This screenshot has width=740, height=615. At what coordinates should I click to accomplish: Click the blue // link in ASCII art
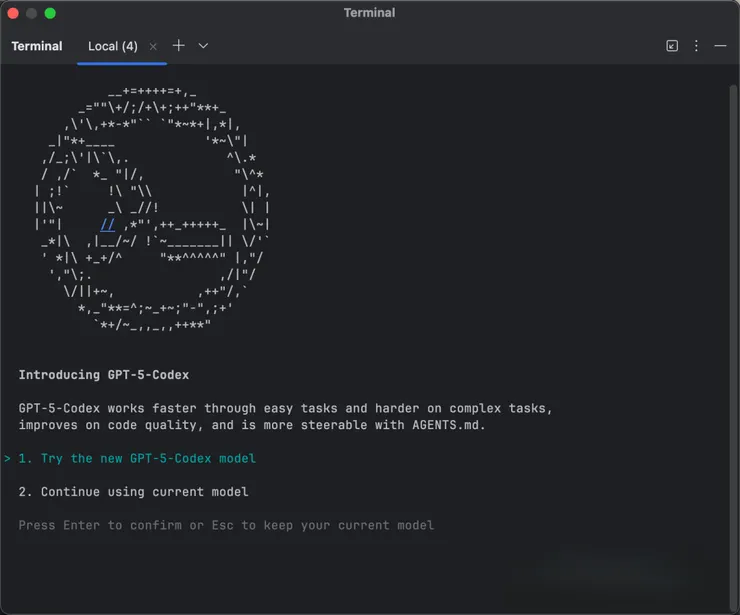tap(108, 224)
